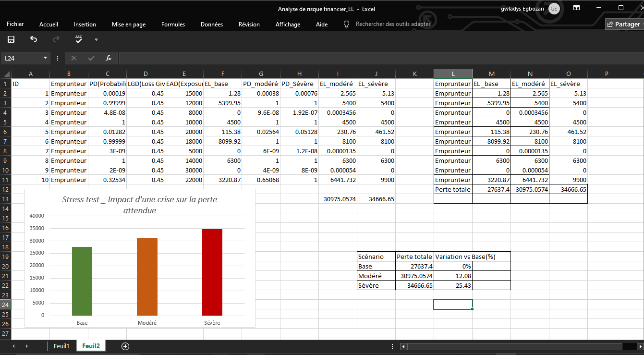Click the Insert Function fx icon
Screen dimensions: 644x355
[109, 58]
